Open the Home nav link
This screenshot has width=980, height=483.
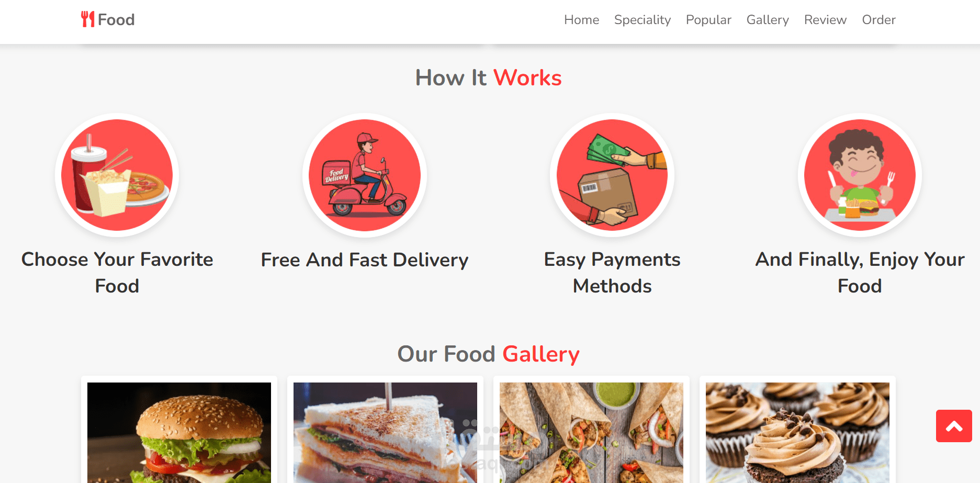click(x=581, y=20)
